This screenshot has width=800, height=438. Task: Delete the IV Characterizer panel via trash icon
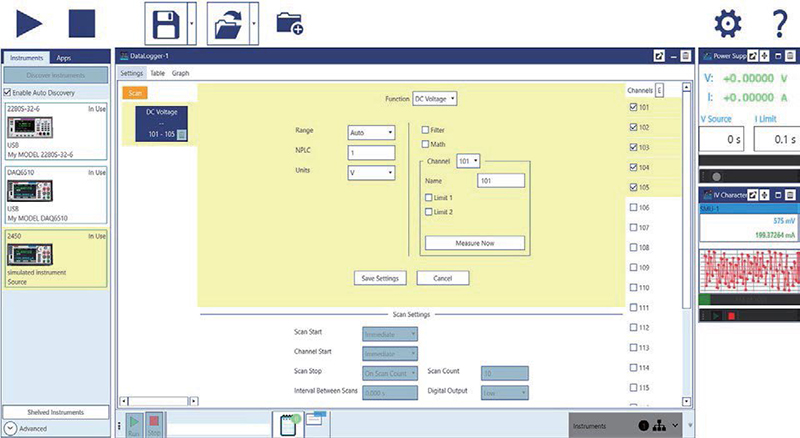pos(790,194)
